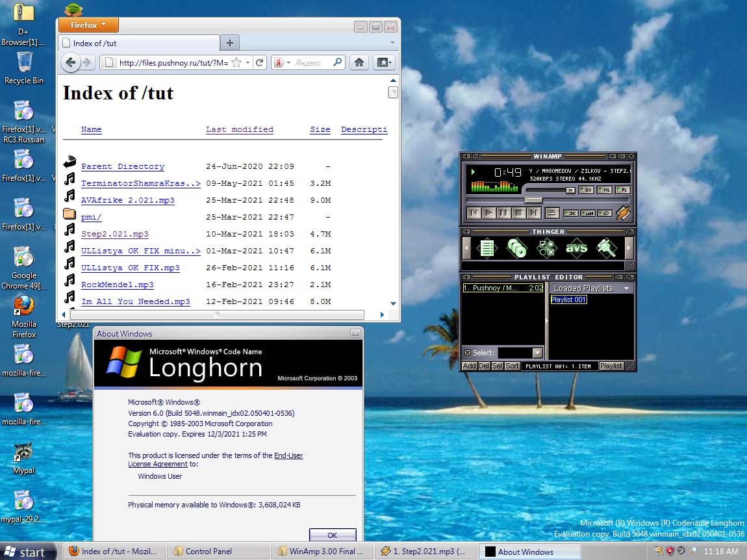Open preferences checkbox icon in Thinger
The width and height of the screenshot is (747, 560).
coord(546,248)
